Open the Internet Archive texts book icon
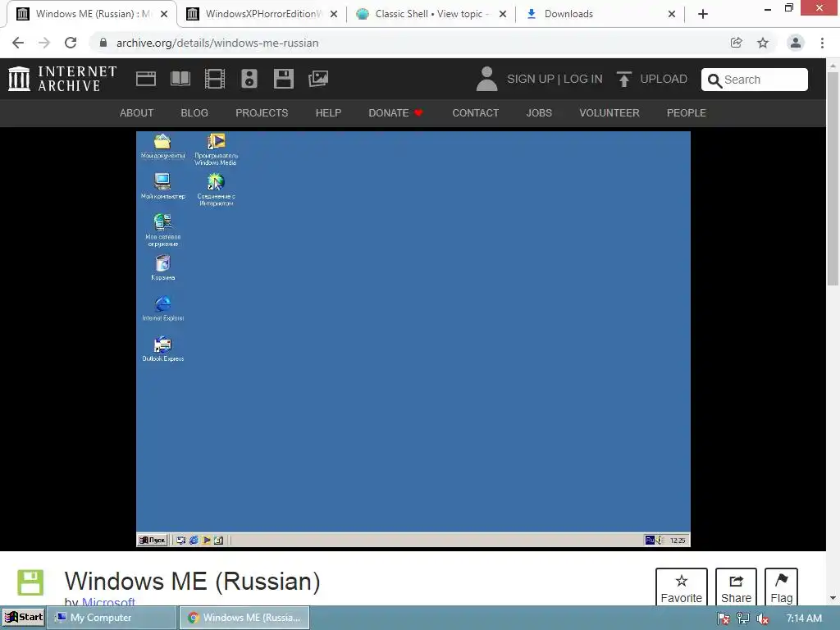Viewport: 840px width, 630px height. (180, 79)
